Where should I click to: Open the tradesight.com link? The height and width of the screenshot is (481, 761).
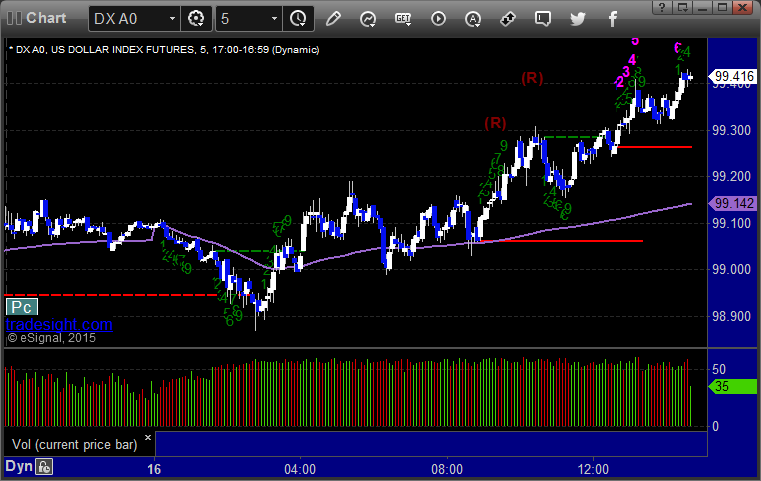[x=59, y=324]
